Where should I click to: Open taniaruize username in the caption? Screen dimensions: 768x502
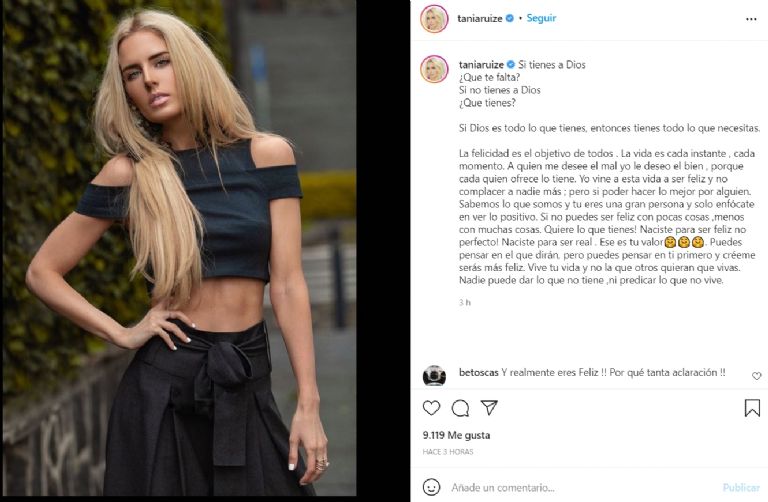click(481, 65)
